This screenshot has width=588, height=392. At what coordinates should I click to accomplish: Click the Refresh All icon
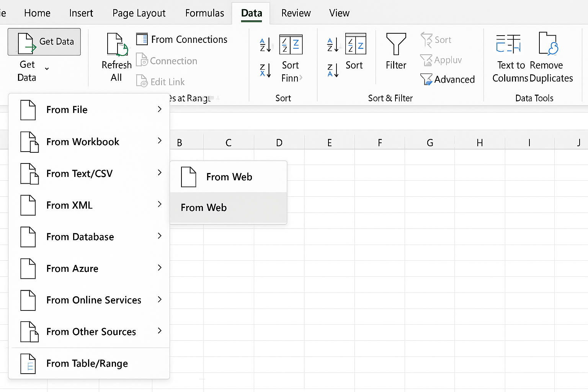tap(117, 44)
